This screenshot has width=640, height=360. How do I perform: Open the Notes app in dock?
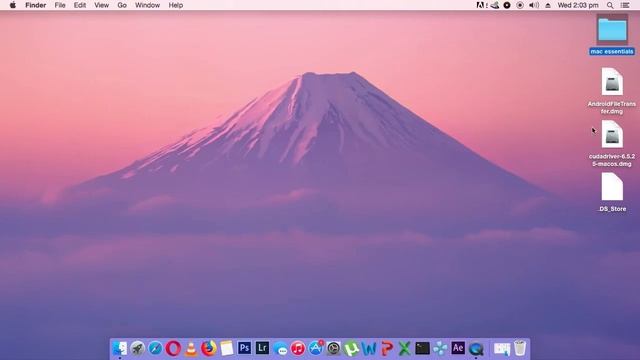(227, 349)
